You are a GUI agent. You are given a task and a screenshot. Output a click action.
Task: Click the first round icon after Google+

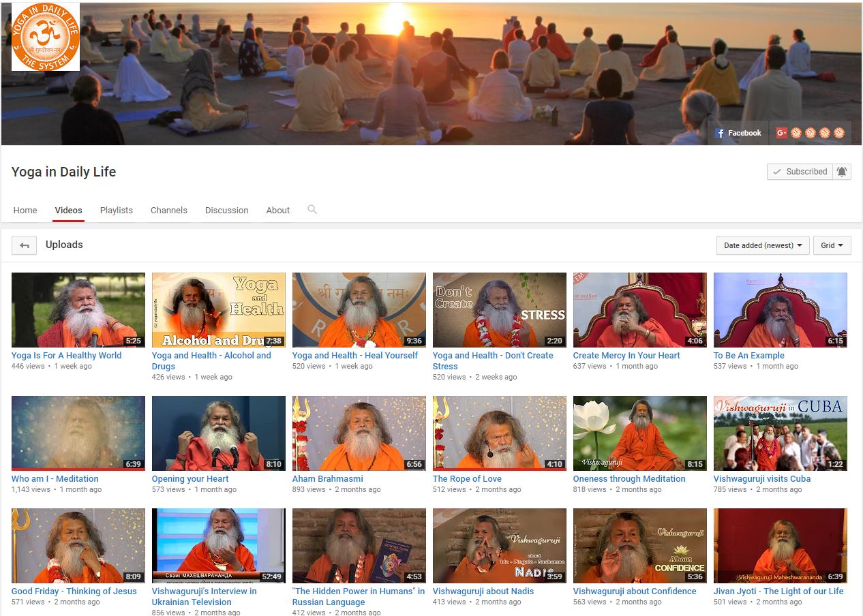pyautogui.click(x=796, y=133)
